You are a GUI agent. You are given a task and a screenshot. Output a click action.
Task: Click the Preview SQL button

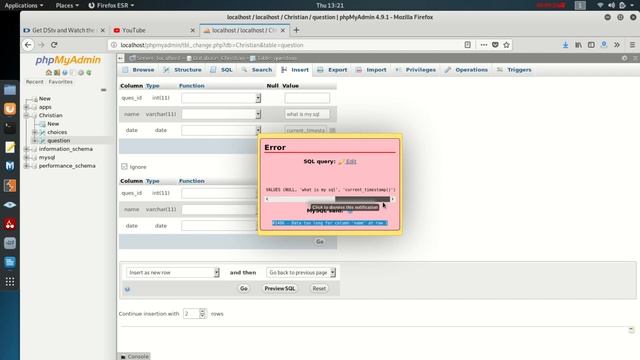280,289
